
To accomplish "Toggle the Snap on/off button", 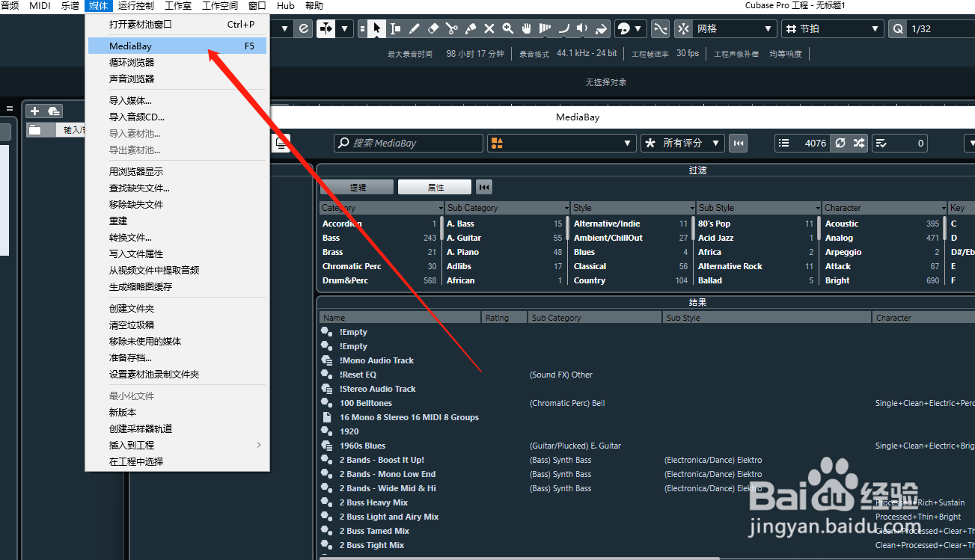I will (x=684, y=29).
